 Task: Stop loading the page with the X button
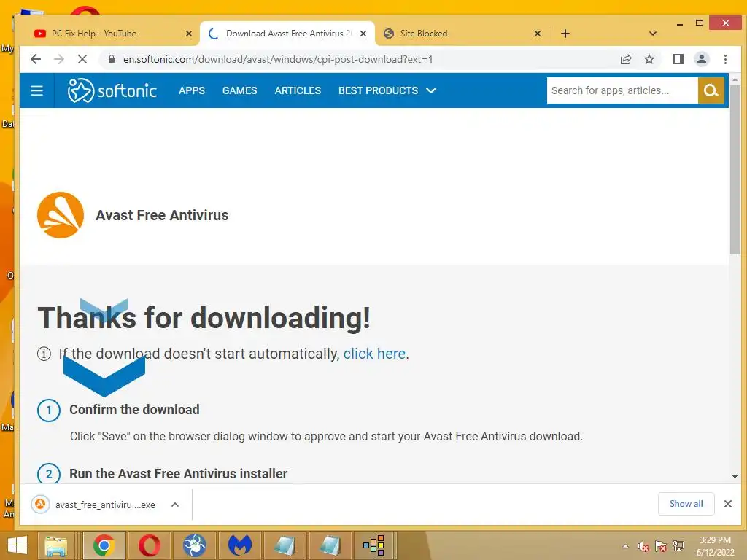82,59
